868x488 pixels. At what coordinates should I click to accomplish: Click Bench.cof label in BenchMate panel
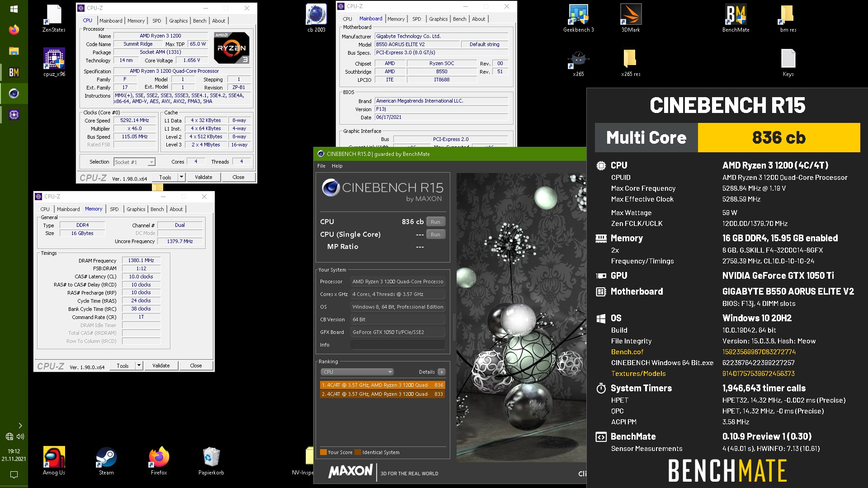pos(627,352)
